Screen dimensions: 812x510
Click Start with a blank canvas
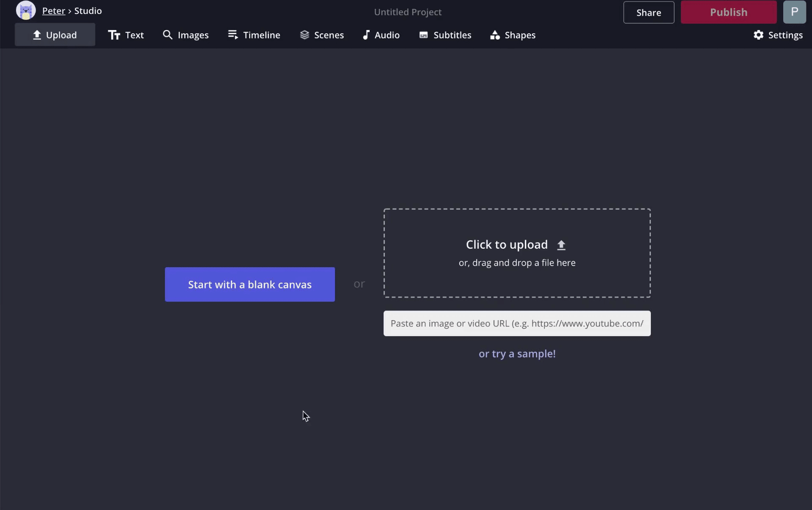tap(250, 284)
